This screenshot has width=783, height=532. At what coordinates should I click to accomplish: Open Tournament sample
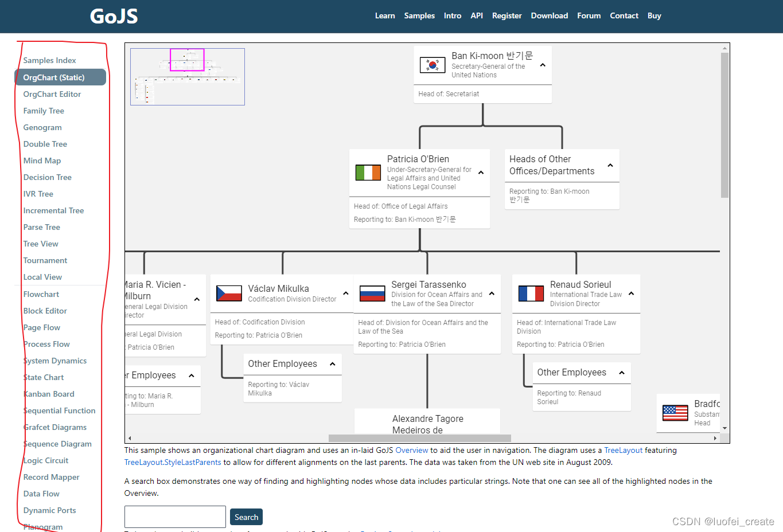coord(45,260)
